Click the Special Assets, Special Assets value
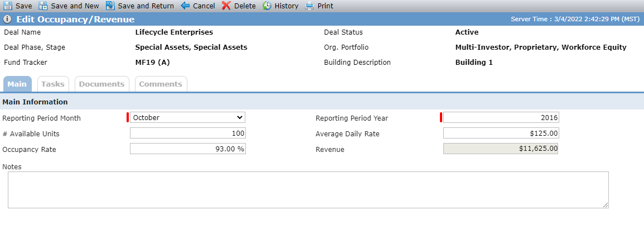The width and height of the screenshot is (644, 229). click(x=191, y=47)
